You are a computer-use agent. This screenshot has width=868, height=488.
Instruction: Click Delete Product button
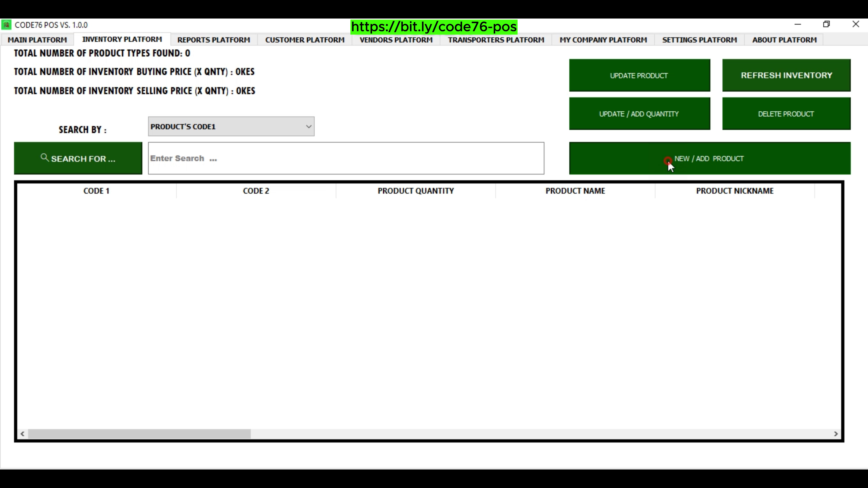(x=786, y=114)
